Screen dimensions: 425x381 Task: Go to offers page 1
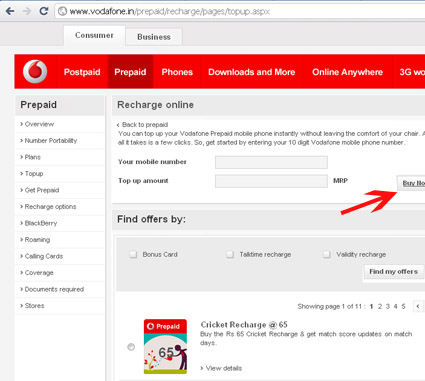point(371,306)
